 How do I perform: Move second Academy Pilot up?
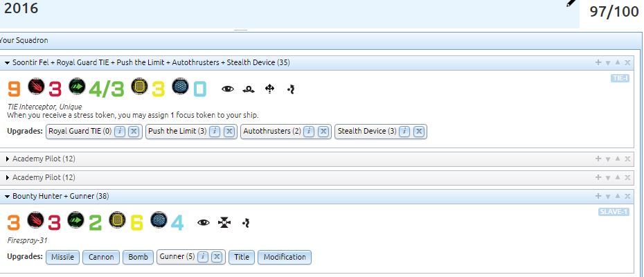(x=618, y=177)
